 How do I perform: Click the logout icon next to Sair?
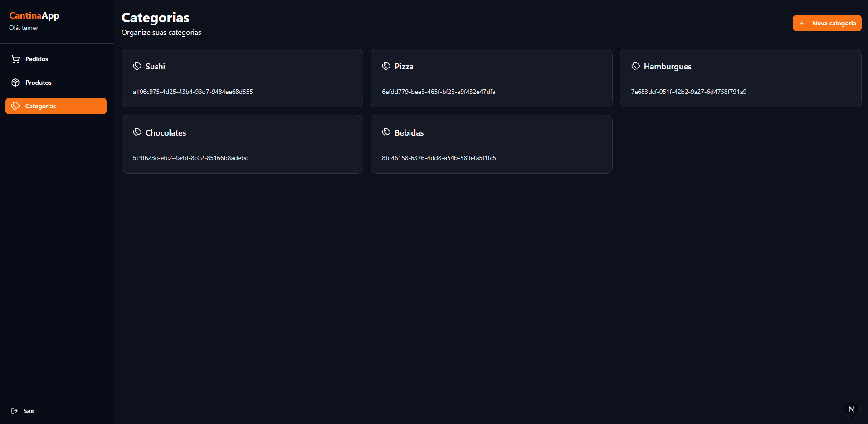pyautogui.click(x=14, y=411)
